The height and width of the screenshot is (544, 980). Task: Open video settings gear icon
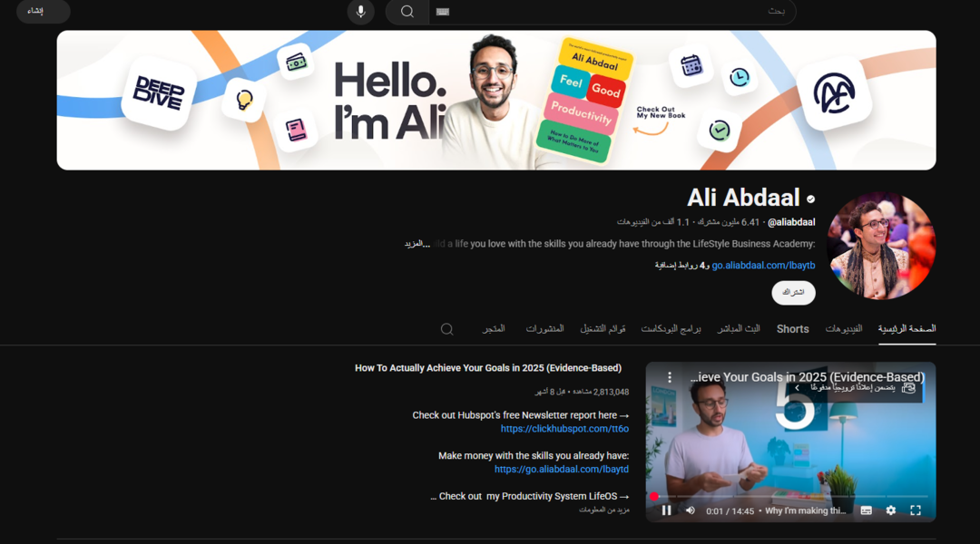[x=891, y=510]
